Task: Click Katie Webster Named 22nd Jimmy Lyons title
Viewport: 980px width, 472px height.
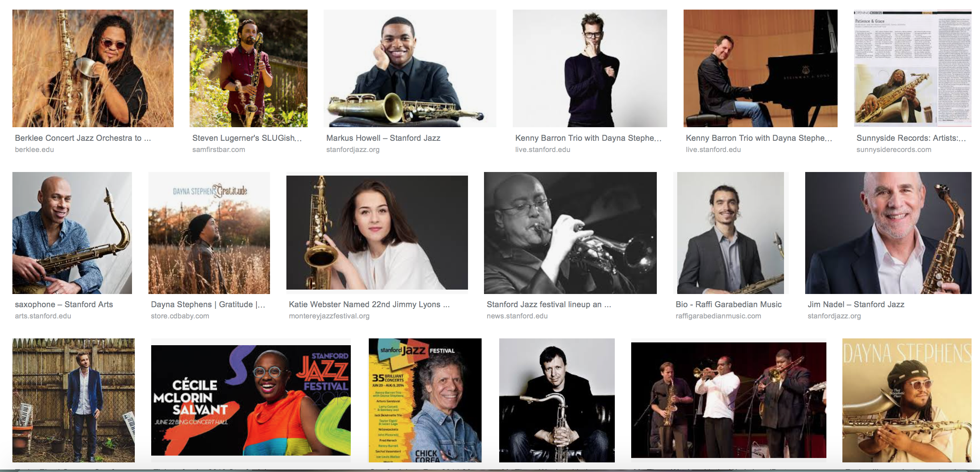Action: pyautogui.click(x=369, y=304)
